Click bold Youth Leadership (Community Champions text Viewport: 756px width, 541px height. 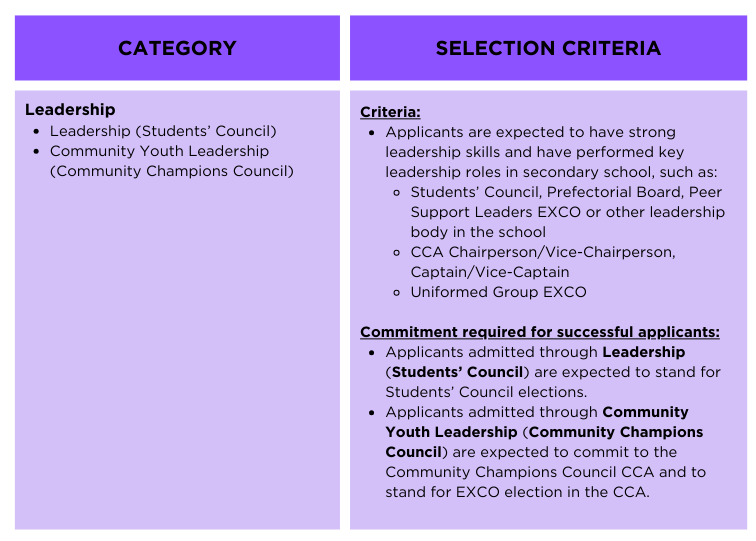[544, 432]
